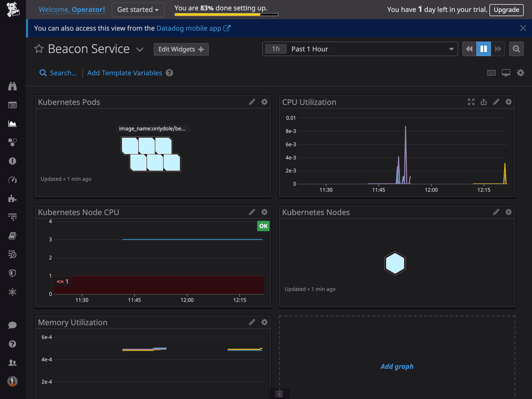This screenshot has height=399, width=532.
Task: Open the Monitors alert icon in sidebar
Action: pyautogui.click(x=12, y=161)
